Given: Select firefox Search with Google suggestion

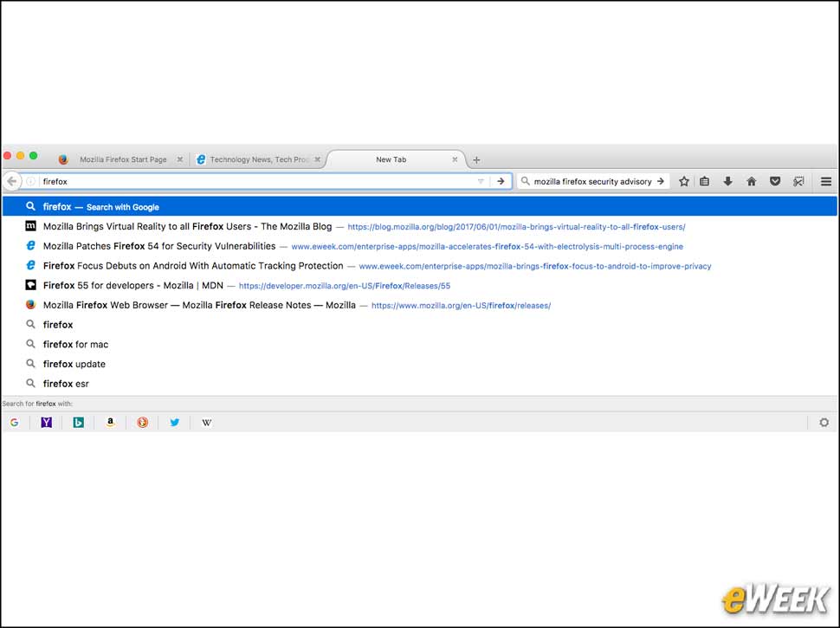Looking at the screenshot, I should click(419, 206).
